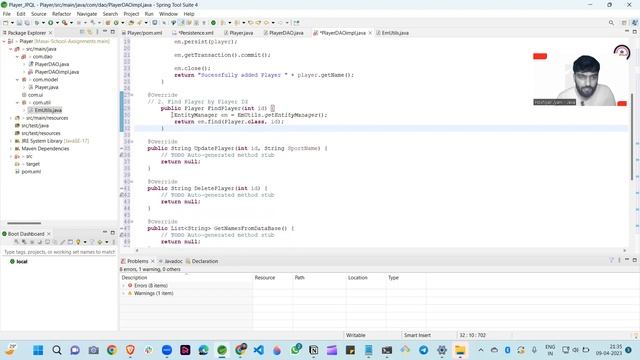Maximize the editor area
The image size is (640, 360).
(635, 32)
